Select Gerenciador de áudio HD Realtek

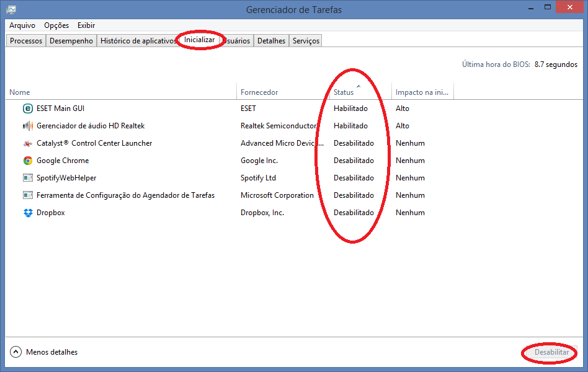[x=91, y=126]
